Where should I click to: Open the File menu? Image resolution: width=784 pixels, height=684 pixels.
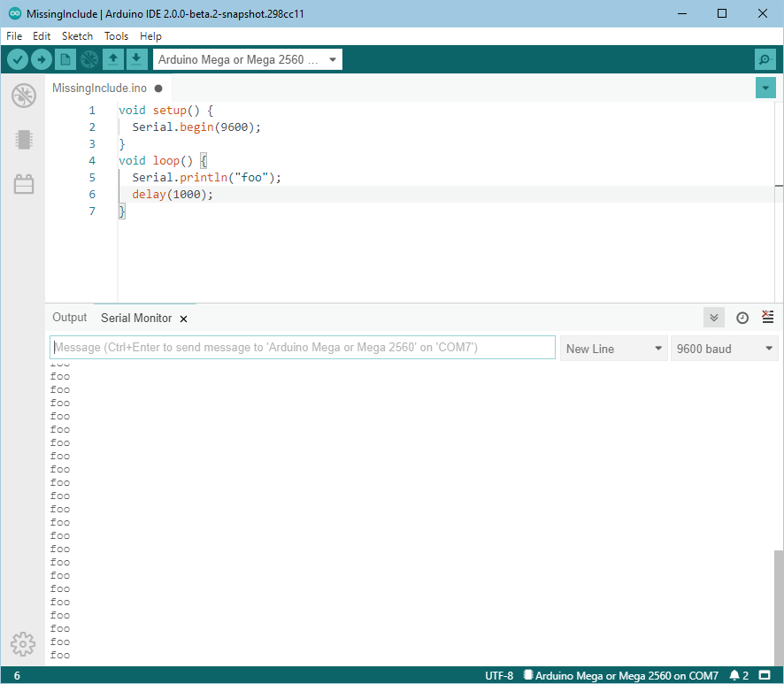[14, 36]
